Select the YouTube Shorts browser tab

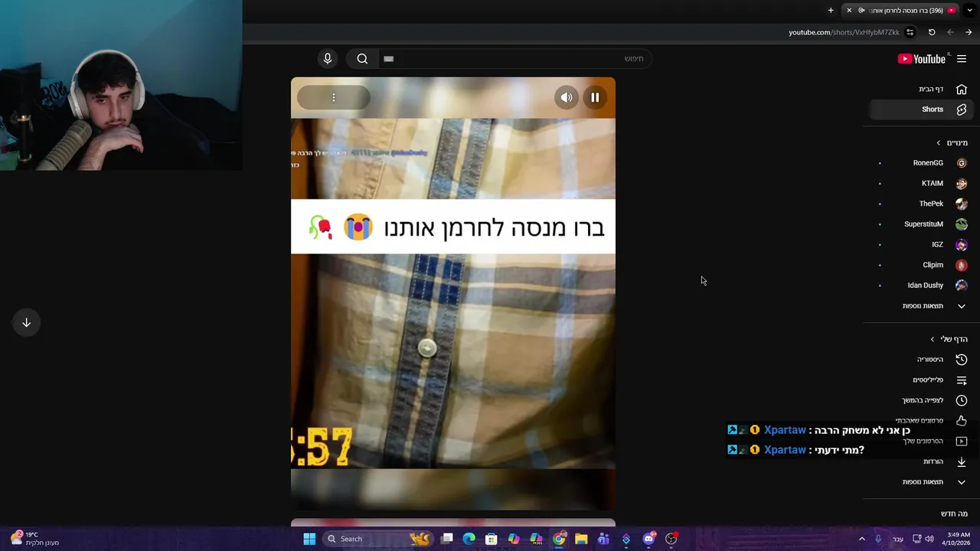point(902,11)
